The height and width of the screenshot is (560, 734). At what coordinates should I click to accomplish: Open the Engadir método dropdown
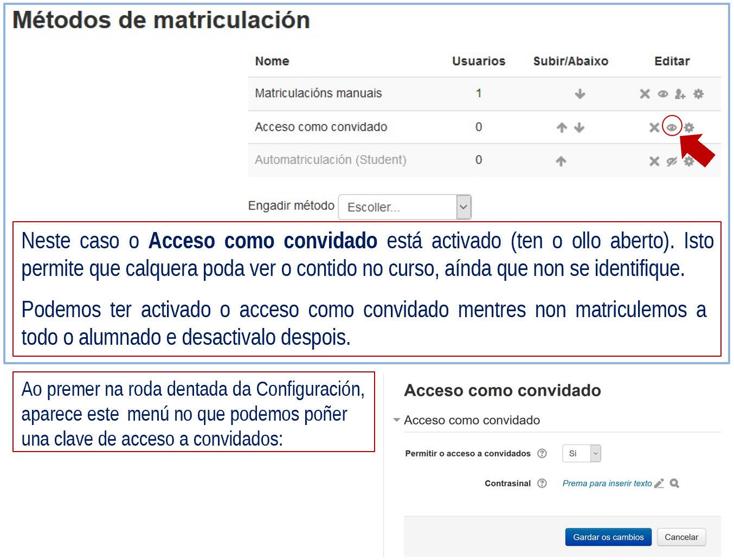point(405,207)
